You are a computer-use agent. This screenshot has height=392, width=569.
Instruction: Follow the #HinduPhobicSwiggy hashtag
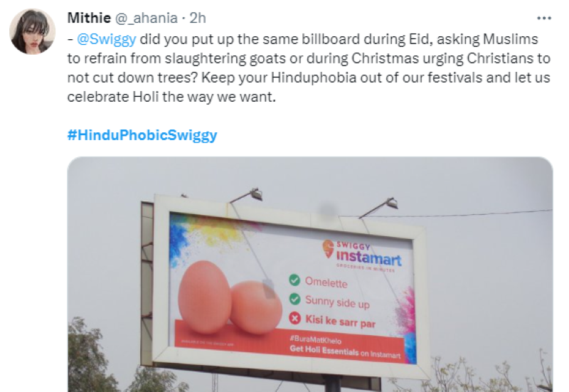click(142, 135)
